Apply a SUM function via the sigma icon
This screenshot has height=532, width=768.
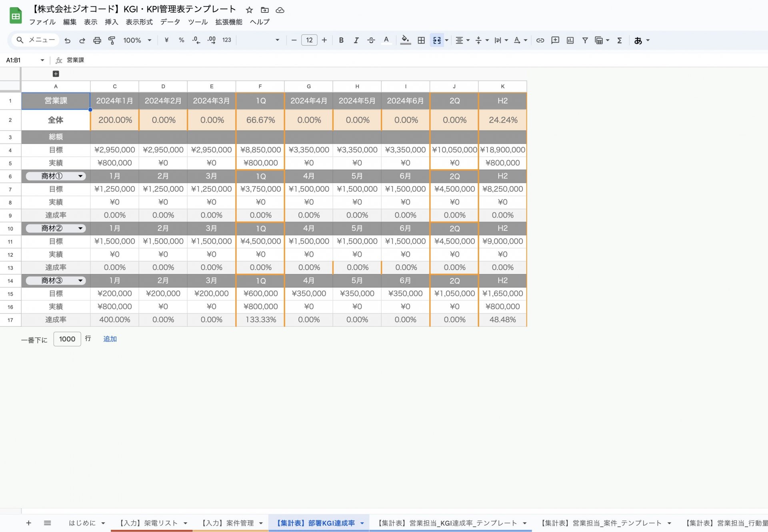(x=619, y=40)
